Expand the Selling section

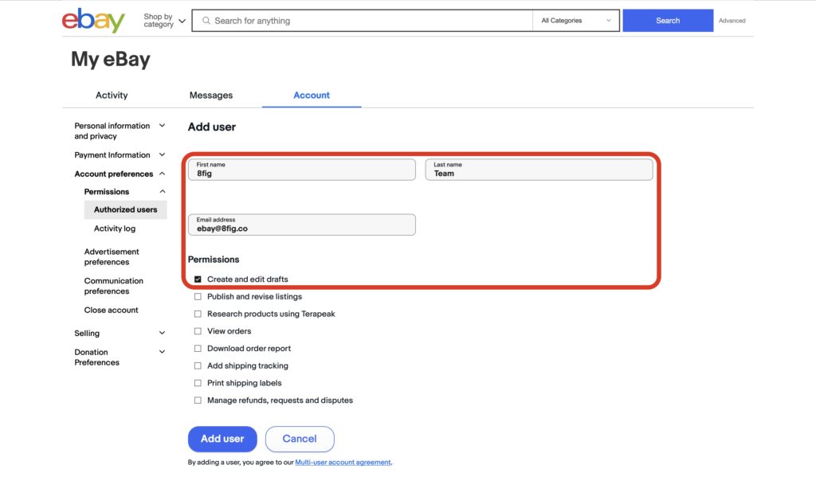[120, 334]
